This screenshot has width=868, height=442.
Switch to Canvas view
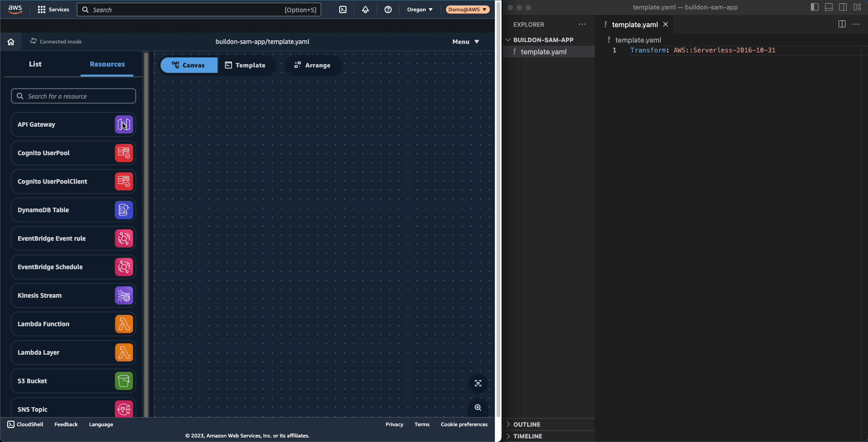(x=189, y=65)
